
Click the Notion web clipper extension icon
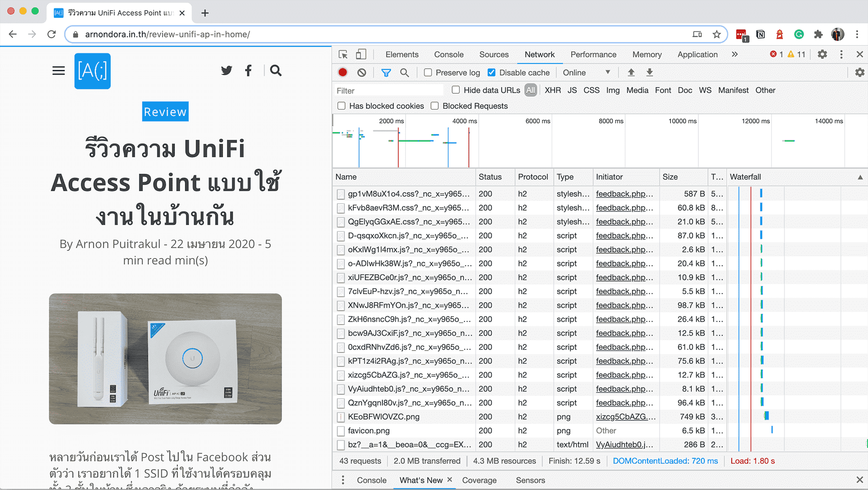[x=761, y=34]
